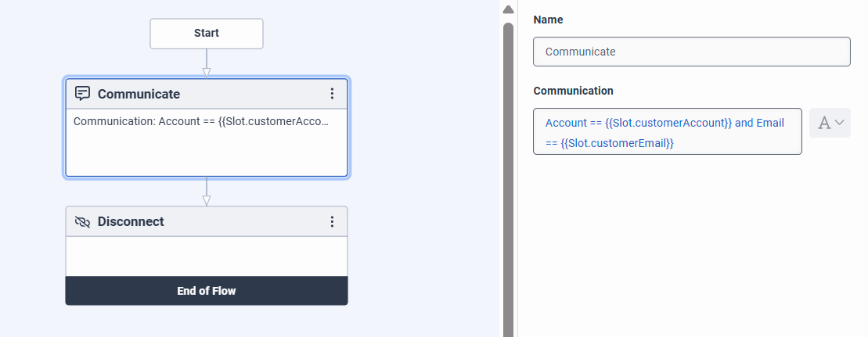The height and width of the screenshot is (337, 868).
Task: Select the Disconnect step title
Action: click(131, 222)
